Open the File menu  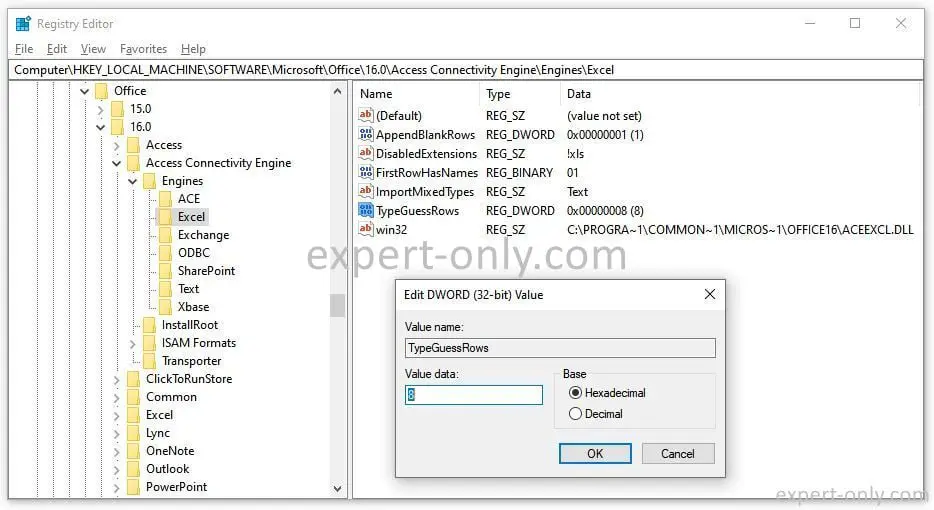24,49
